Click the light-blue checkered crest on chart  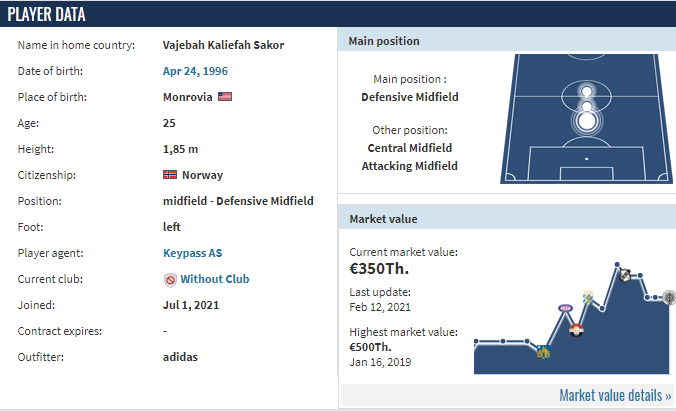tap(588, 297)
